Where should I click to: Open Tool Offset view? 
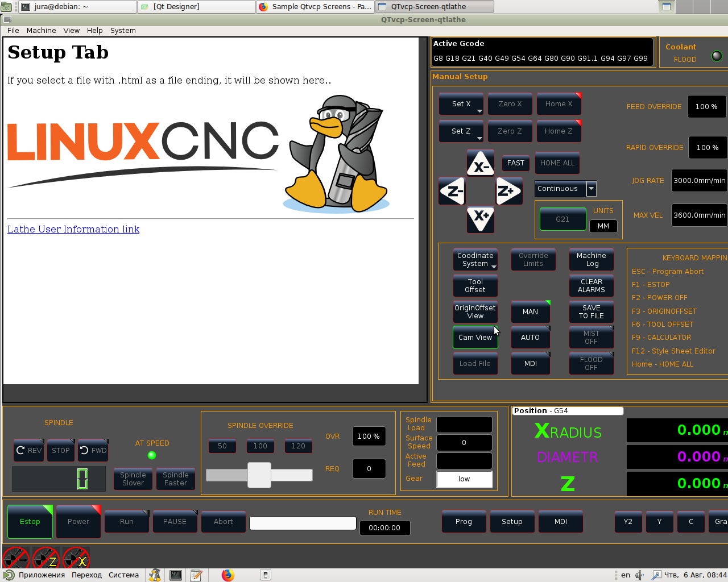[475, 286]
